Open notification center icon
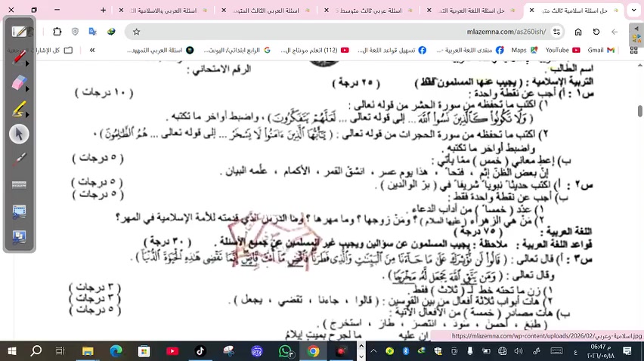 click(x=627, y=350)
